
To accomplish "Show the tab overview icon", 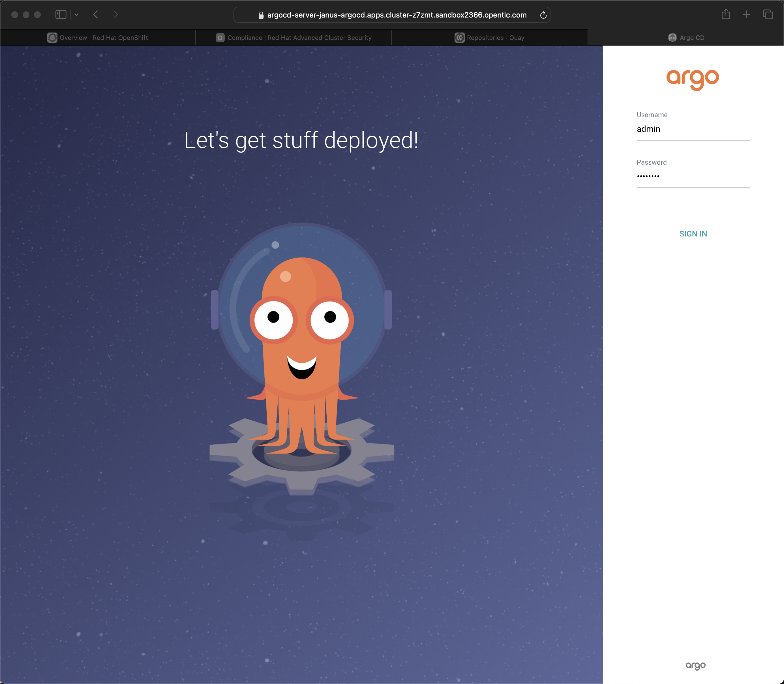I will pyautogui.click(x=768, y=14).
